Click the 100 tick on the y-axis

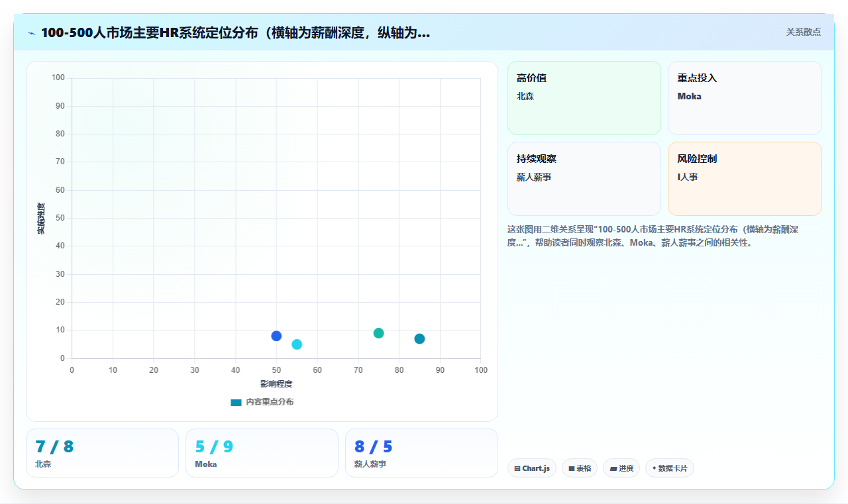(x=58, y=78)
